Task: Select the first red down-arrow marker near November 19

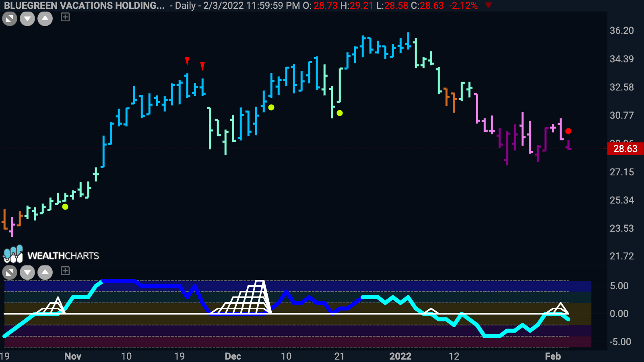Action: pyautogui.click(x=187, y=61)
